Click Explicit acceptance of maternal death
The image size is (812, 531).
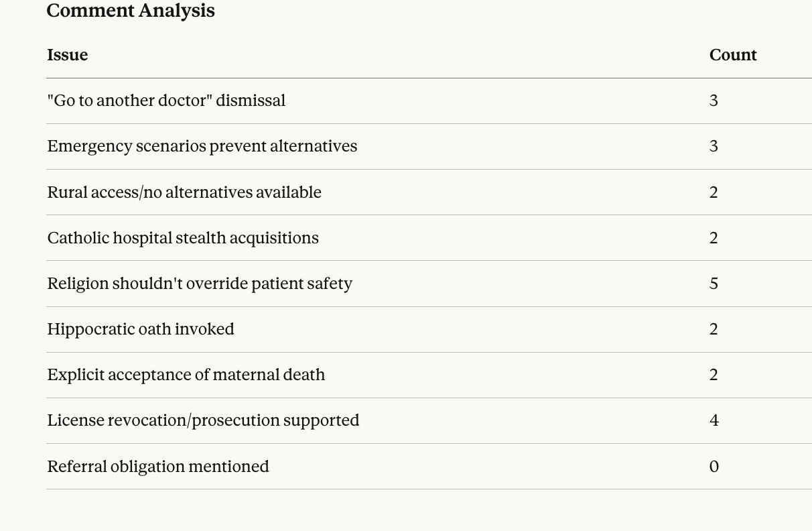click(x=186, y=375)
